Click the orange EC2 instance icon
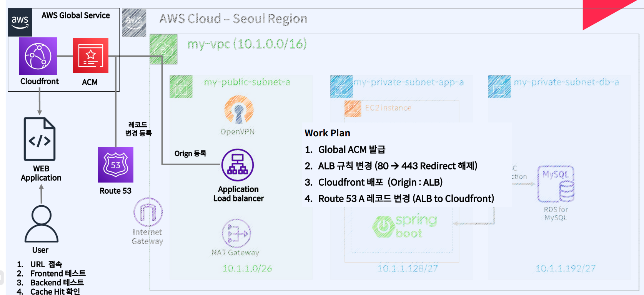This screenshot has height=295, width=644. 353,109
